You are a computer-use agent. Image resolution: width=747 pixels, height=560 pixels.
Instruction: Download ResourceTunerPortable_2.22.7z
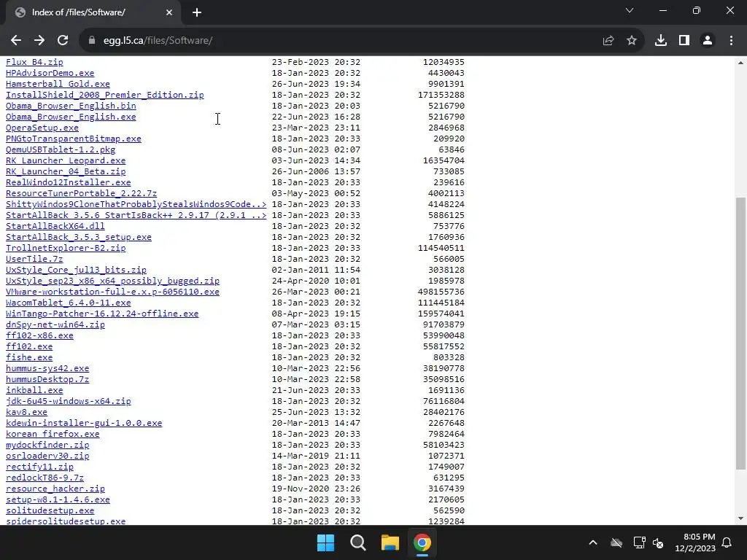click(81, 193)
